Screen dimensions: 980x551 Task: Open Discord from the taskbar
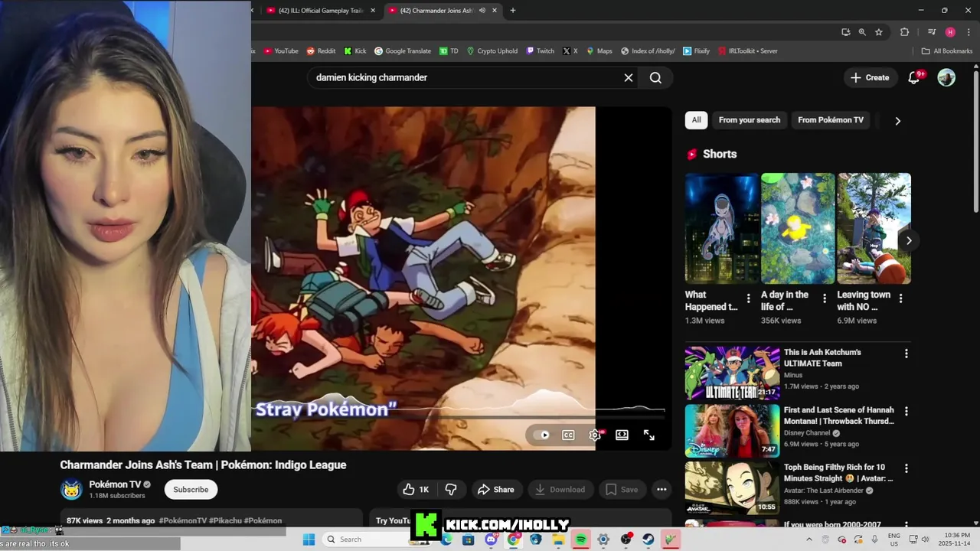pos(492,540)
